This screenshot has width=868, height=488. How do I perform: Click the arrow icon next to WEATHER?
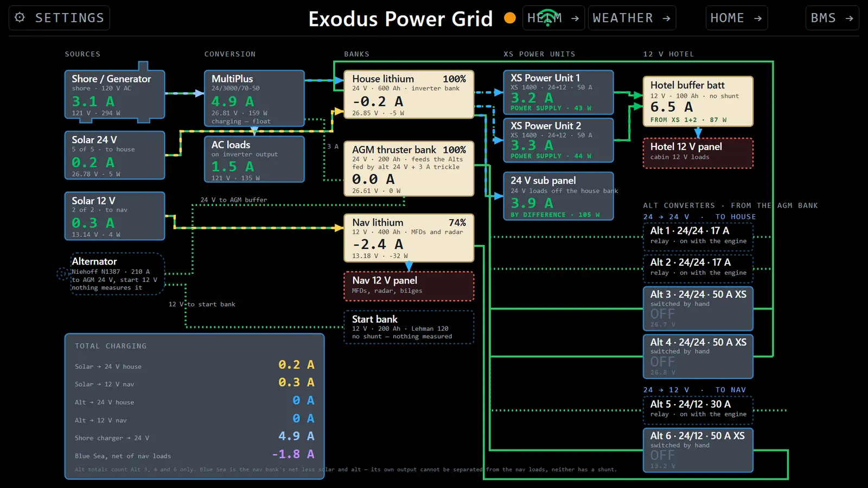point(667,18)
